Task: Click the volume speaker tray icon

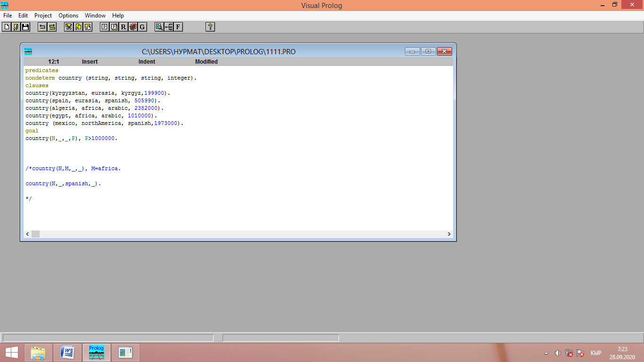Action: click(x=558, y=353)
